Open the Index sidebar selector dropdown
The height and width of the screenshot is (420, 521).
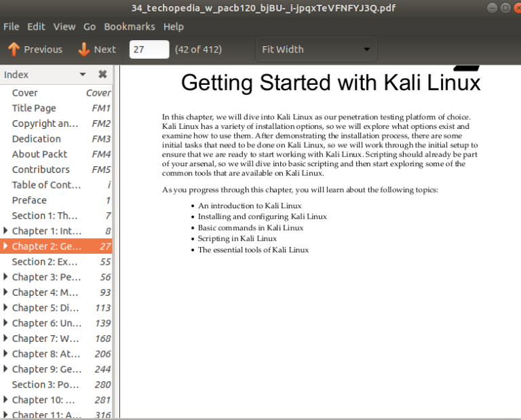pos(83,75)
